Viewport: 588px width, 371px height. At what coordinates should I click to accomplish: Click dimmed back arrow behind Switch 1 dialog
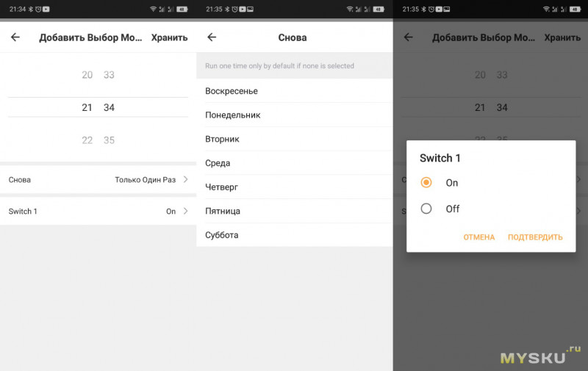(x=409, y=37)
